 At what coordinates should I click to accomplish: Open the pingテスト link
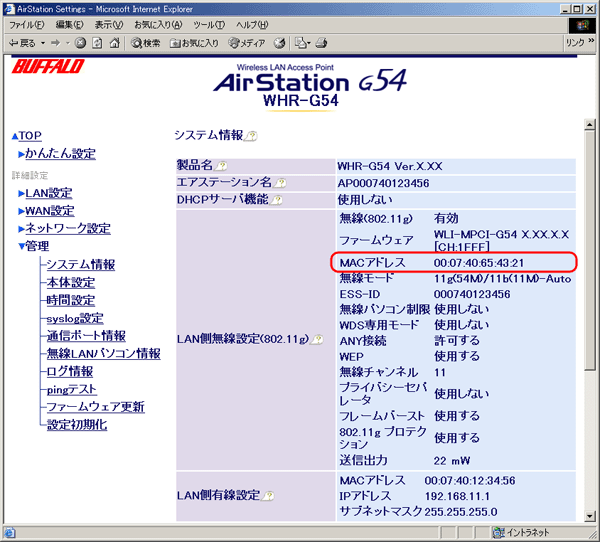(x=72, y=390)
